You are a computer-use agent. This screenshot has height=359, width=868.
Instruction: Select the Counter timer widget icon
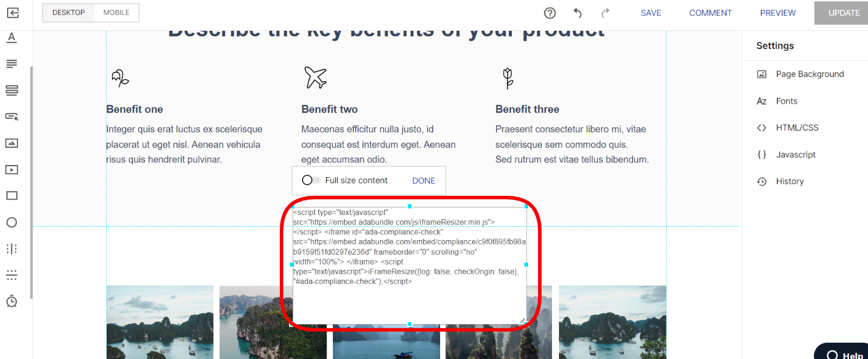pos(12,301)
